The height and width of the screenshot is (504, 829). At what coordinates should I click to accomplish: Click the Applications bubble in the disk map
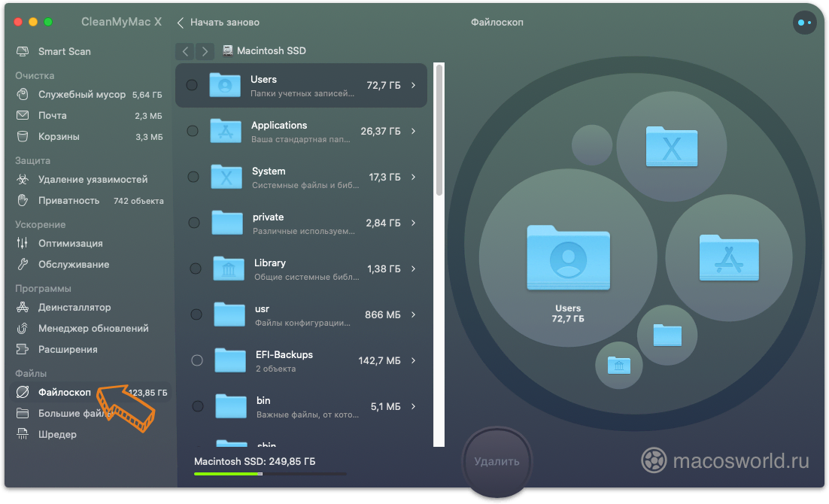(x=728, y=257)
